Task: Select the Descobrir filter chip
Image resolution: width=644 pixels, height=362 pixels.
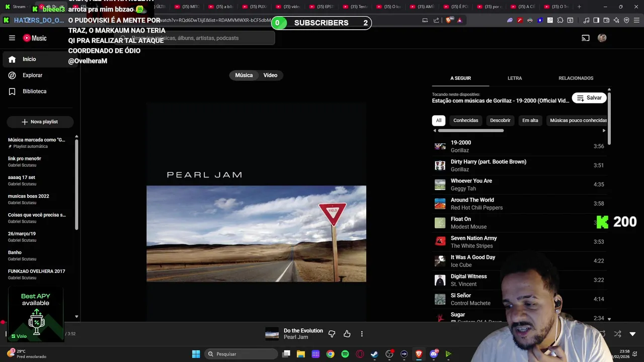Action: click(500, 121)
